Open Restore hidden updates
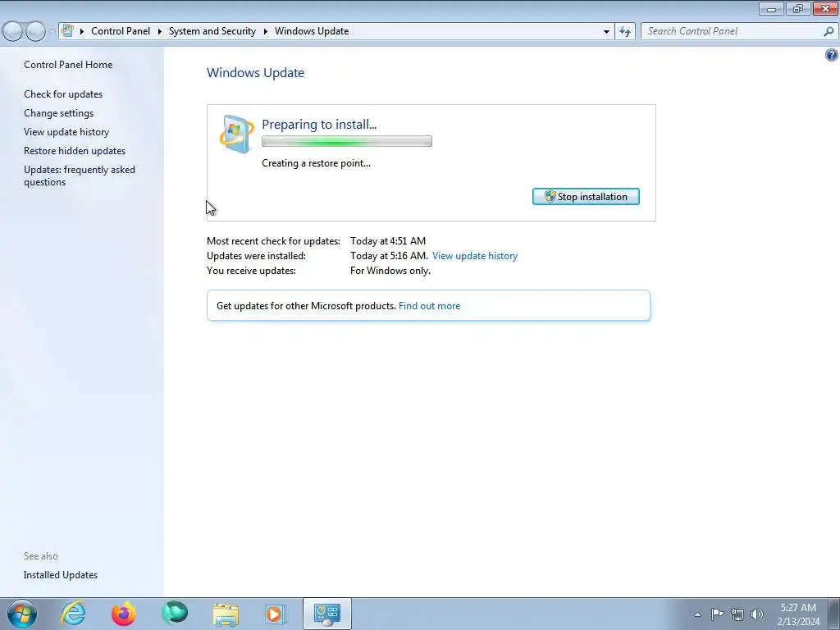Image resolution: width=840 pixels, height=630 pixels. pyautogui.click(x=75, y=151)
